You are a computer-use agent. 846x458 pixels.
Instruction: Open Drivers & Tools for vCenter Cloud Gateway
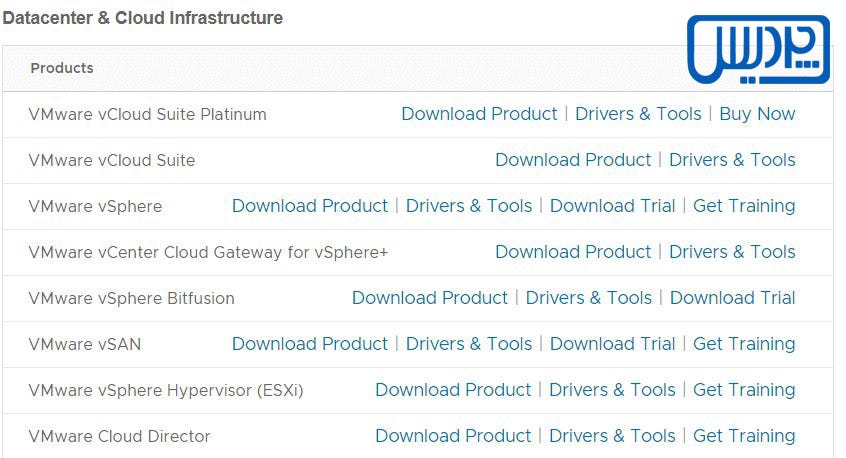(x=732, y=251)
